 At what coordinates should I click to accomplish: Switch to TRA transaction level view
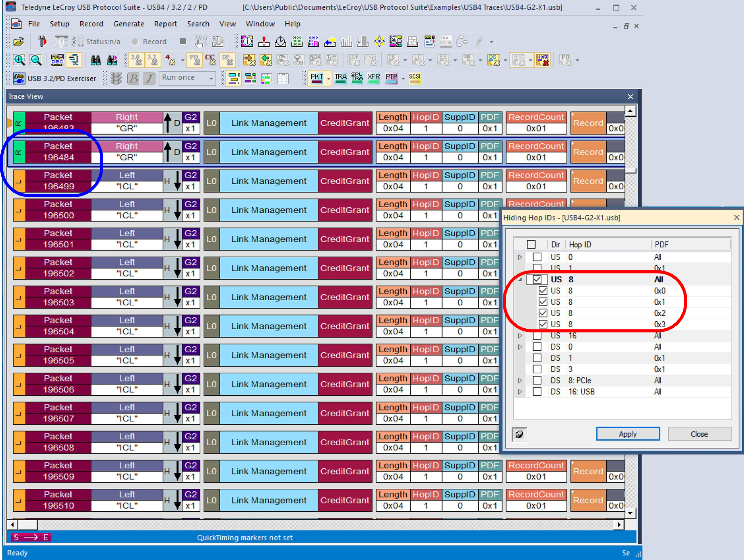pos(340,78)
